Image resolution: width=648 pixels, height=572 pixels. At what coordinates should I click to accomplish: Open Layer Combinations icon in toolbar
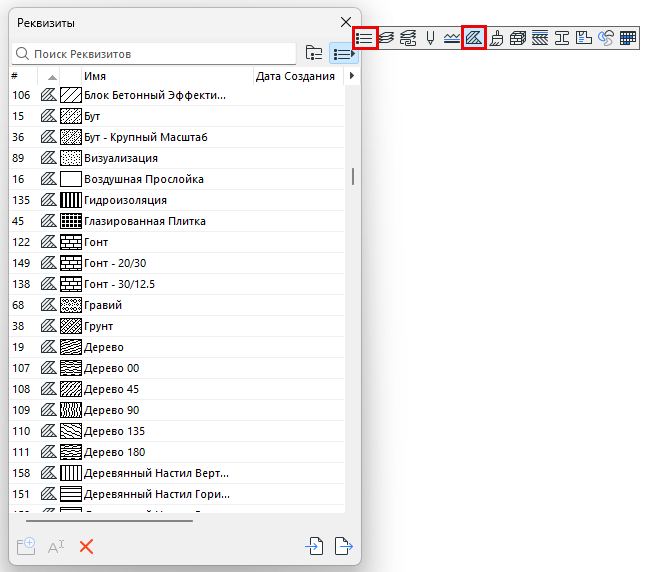tap(408, 38)
